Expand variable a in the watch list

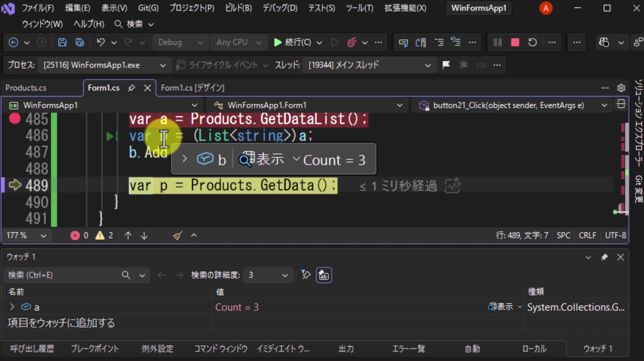click(x=12, y=307)
